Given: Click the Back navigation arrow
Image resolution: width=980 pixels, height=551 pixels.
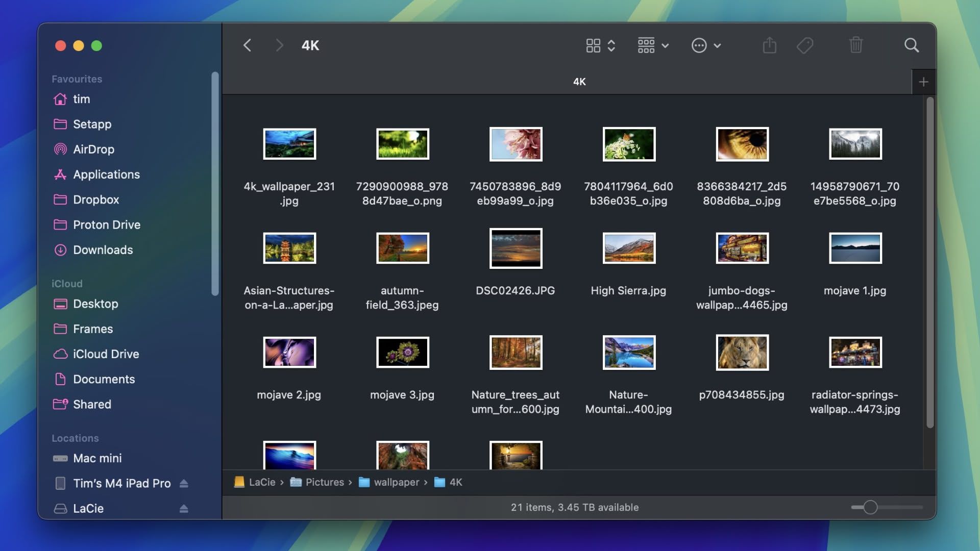Looking at the screenshot, I should (248, 45).
